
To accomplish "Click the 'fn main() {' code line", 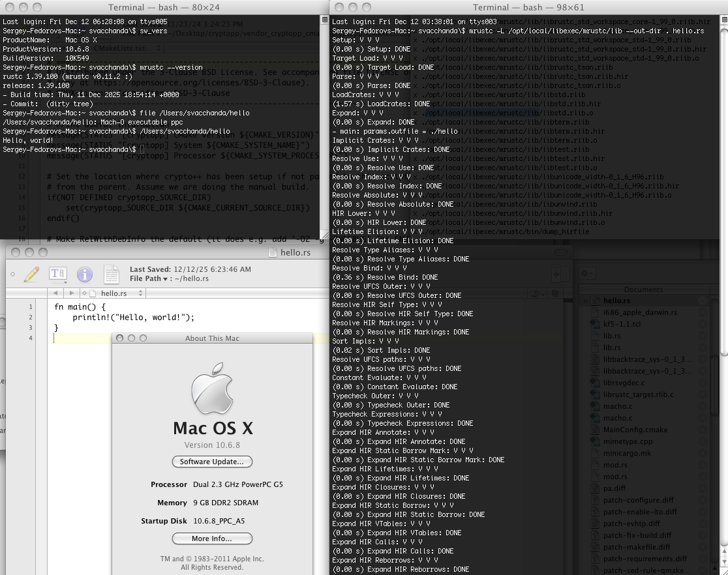I will (x=80, y=307).
